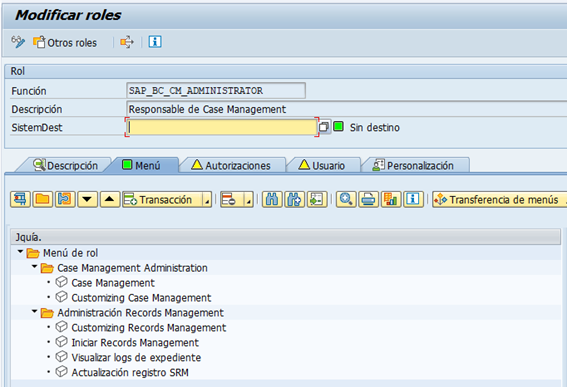Move entry down with down arrow button
The image size is (567, 387).
click(88, 199)
